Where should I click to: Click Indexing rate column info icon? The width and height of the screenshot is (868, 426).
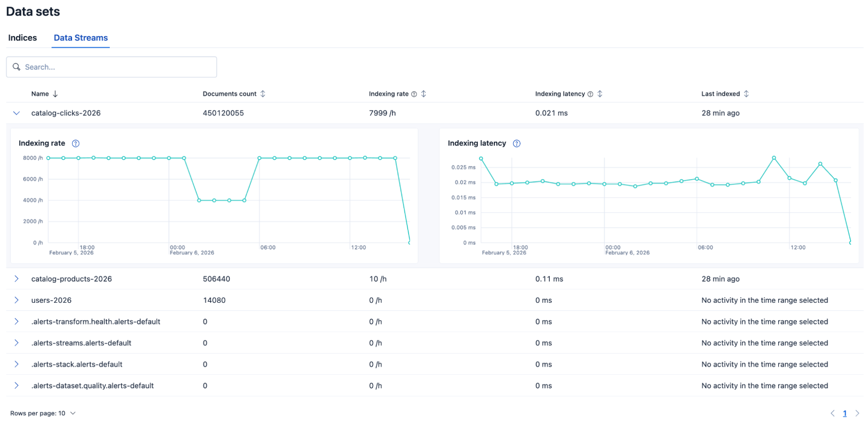414,94
